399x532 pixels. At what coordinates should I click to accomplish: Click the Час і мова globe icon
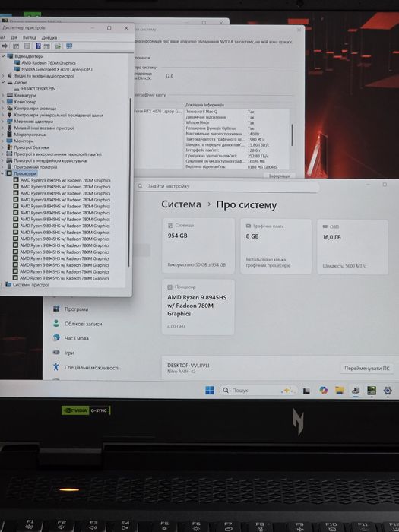pos(56,338)
